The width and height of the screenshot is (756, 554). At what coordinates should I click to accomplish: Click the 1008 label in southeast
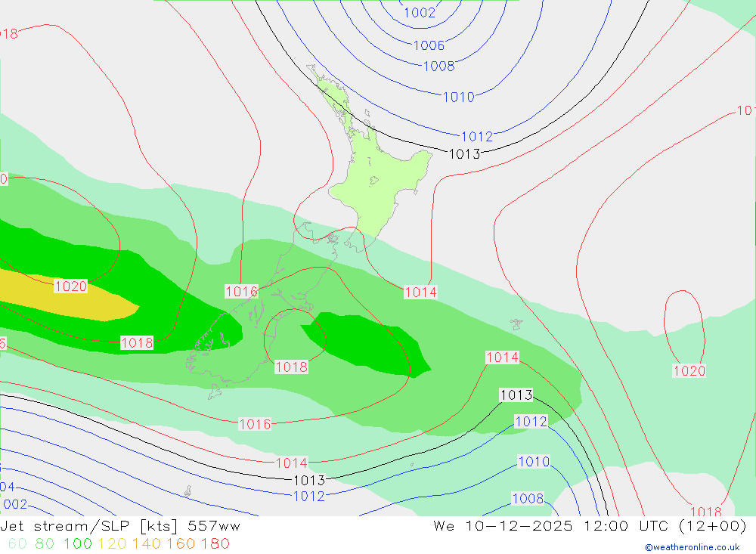tap(528, 498)
